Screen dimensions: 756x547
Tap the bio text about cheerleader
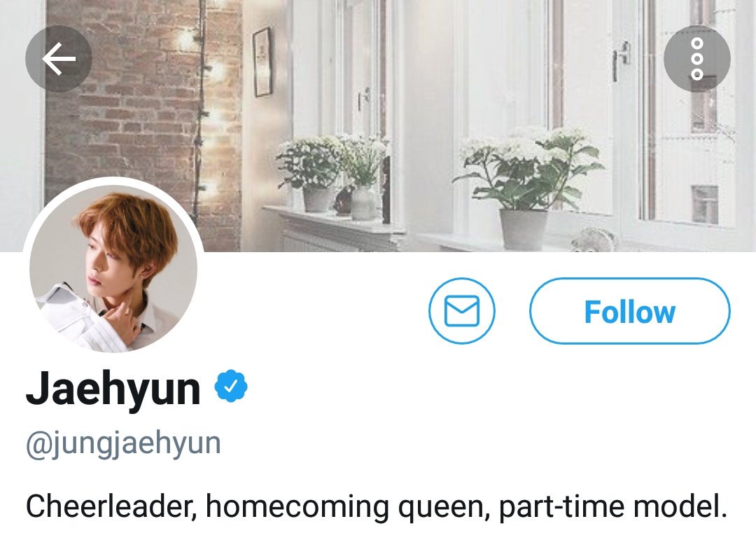tap(376, 508)
